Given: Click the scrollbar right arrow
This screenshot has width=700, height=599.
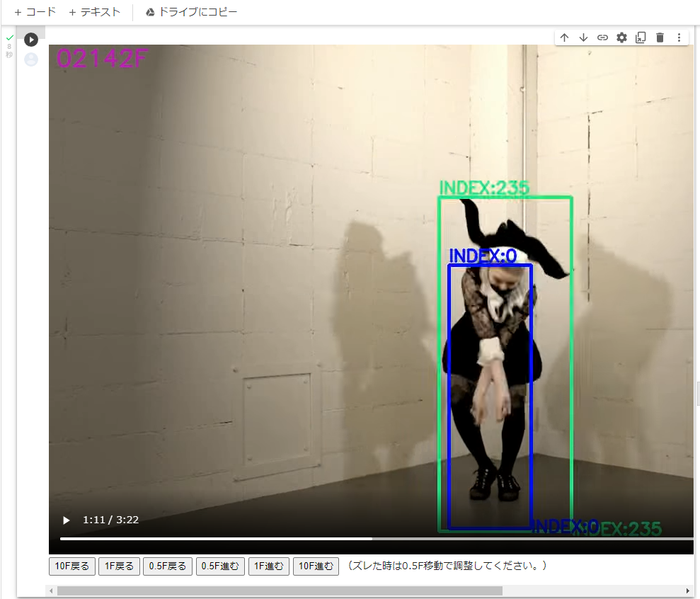Looking at the screenshot, I should (x=688, y=591).
